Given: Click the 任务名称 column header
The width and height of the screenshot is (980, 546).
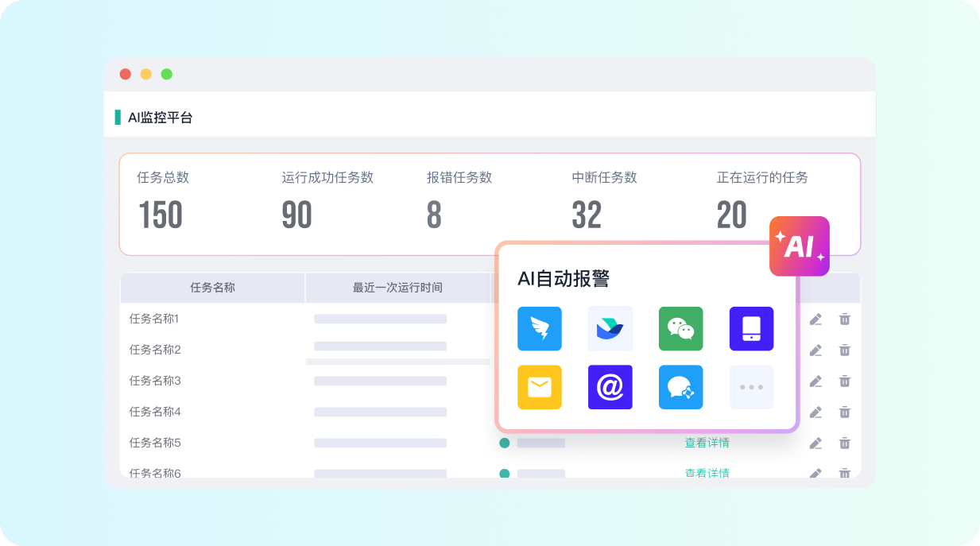Looking at the screenshot, I should click(x=212, y=288).
